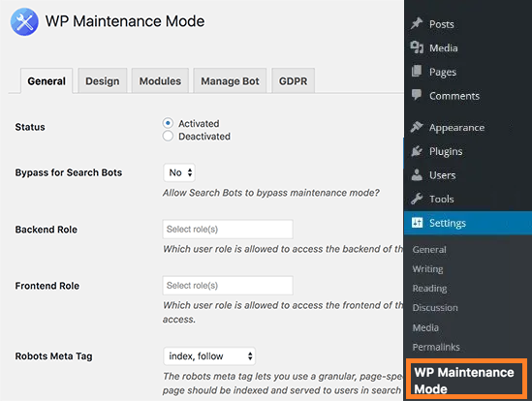Click the Appearance paintbrush icon

417,127
